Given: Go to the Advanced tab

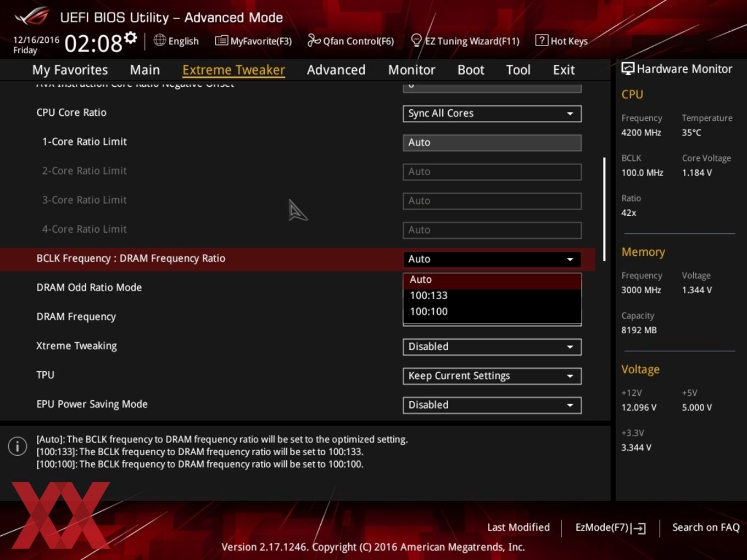Looking at the screenshot, I should click(336, 70).
